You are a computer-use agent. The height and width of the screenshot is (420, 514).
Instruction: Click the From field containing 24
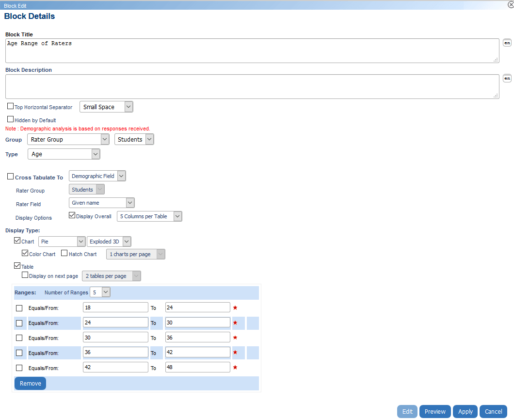coord(115,323)
